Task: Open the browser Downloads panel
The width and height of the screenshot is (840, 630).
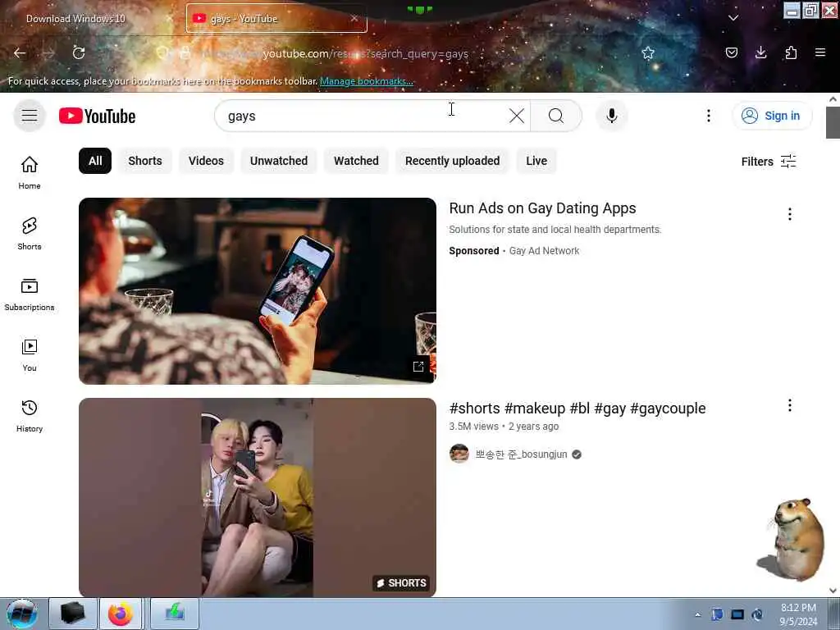Action: click(760, 52)
